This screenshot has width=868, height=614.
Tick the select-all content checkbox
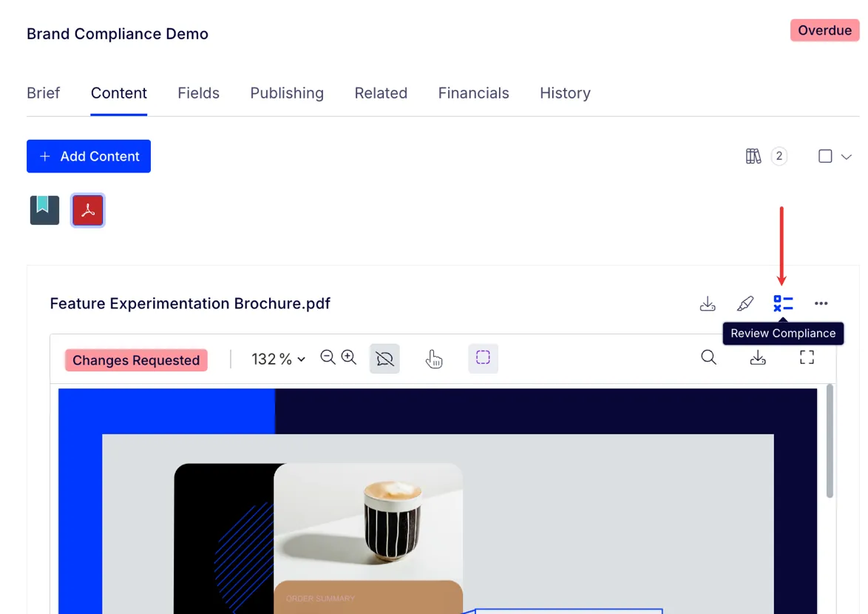(x=825, y=156)
